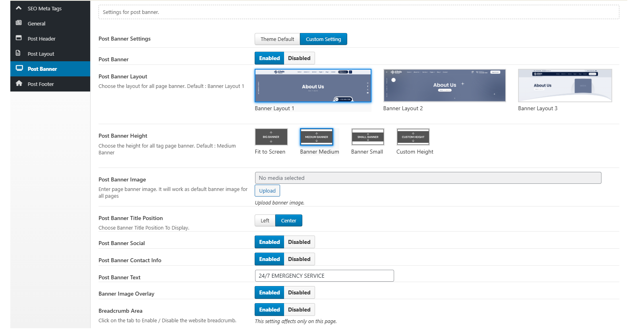Click the Post Header sidebar icon
Viewport: 644px width, 335px height.
tap(19, 38)
